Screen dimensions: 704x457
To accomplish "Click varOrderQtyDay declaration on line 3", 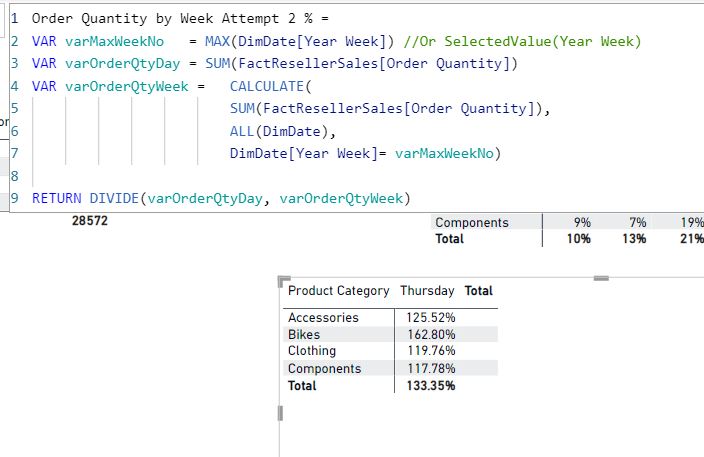I will point(123,64).
